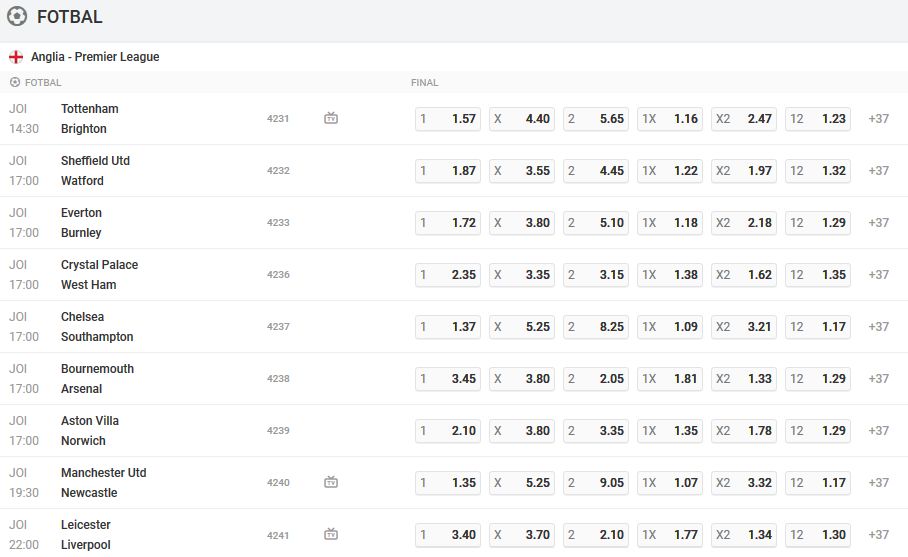
Task: Select Tottenham home win odds 1.57
Action: click(448, 118)
